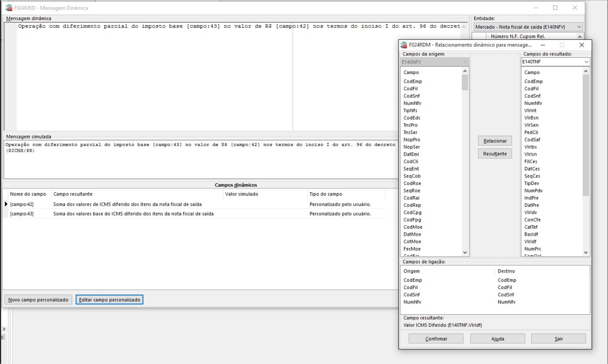Screen dimensions: 608x364
Task: Click Novo campo personalizado
Action: point(38,300)
